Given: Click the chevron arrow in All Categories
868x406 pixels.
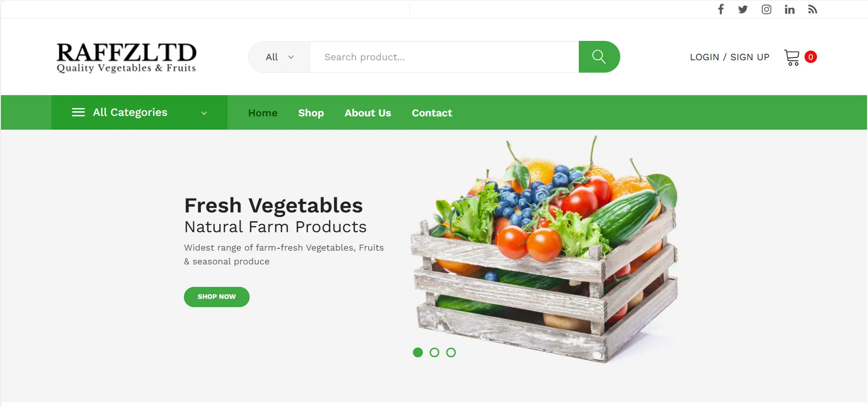Looking at the screenshot, I should pyautogui.click(x=204, y=113).
